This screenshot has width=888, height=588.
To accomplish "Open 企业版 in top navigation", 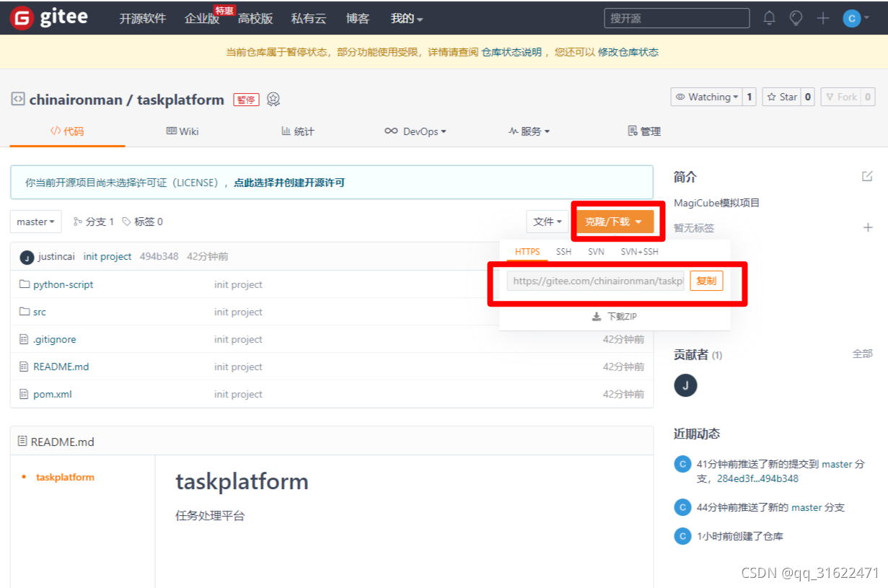I will [202, 19].
